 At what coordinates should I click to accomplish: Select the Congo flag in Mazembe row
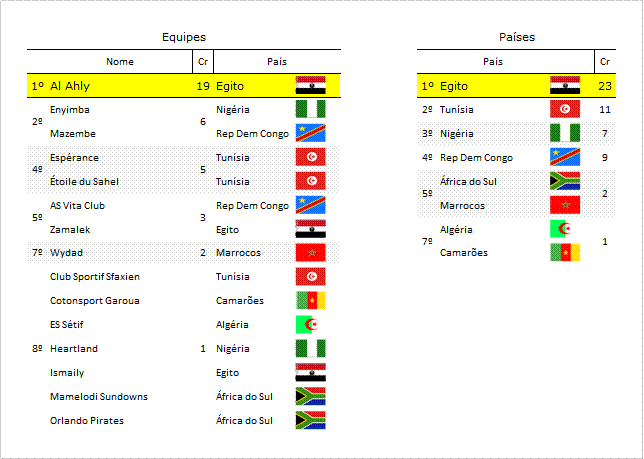[x=310, y=133]
